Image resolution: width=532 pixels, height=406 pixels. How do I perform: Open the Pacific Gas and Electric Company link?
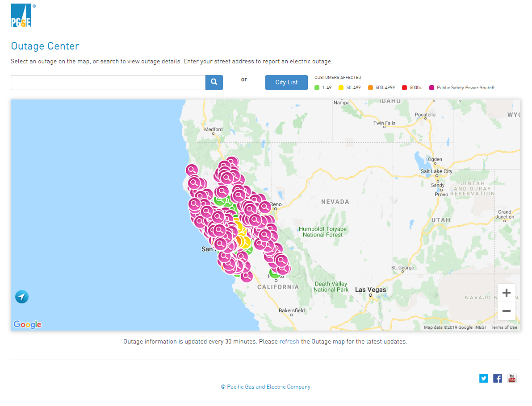tap(266, 387)
